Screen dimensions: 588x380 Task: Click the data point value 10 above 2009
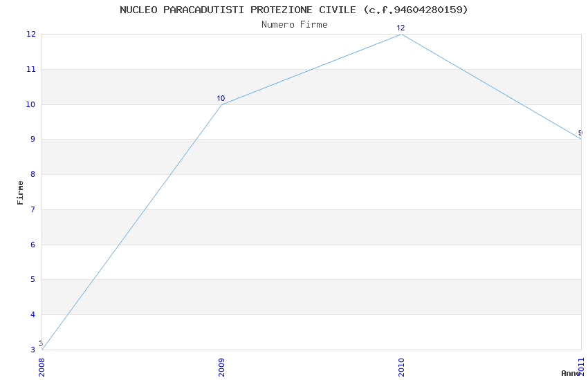[221, 98]
